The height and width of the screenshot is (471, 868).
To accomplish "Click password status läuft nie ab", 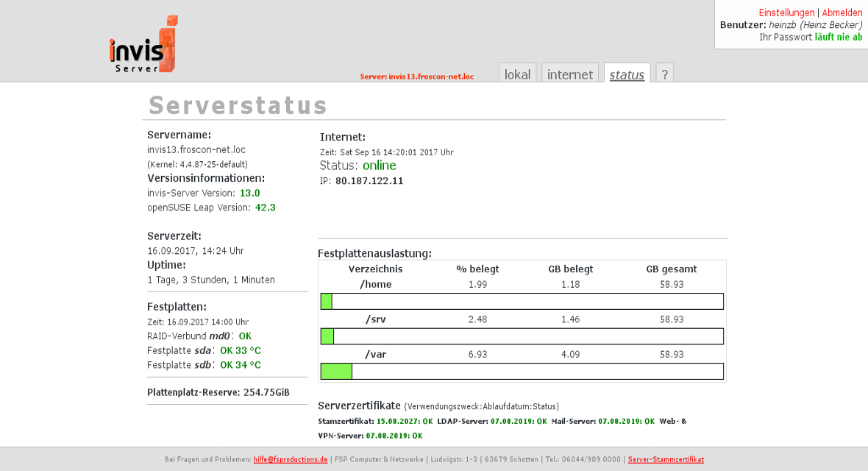I will pos(839,37).
